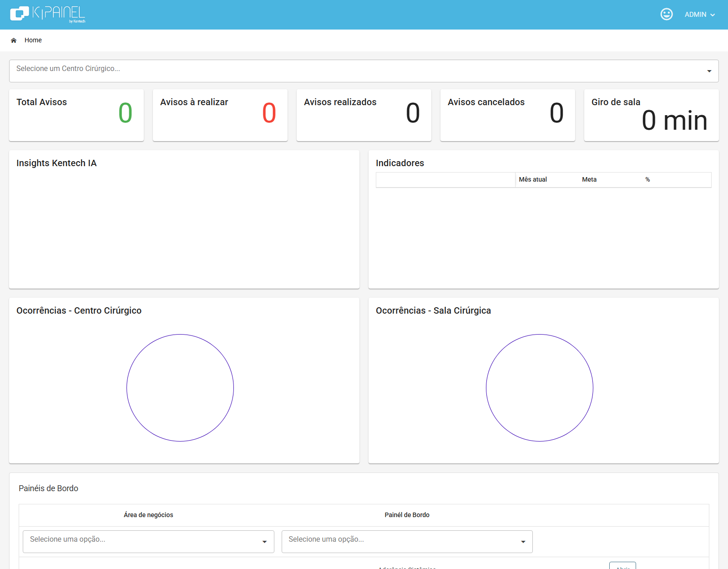Click the Insights Kentech IA panel
The width and height of the screenshot is (728, 569).
(x=184, y=219)
